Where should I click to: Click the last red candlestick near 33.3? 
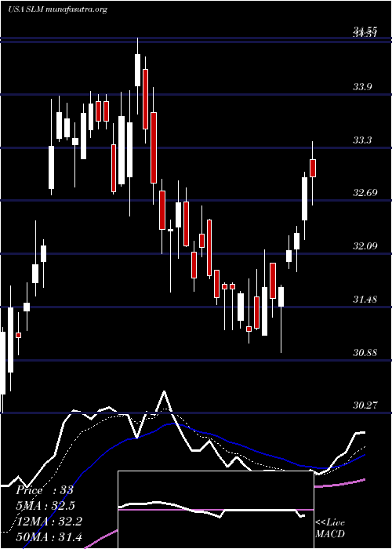click(x=313, y=168)
